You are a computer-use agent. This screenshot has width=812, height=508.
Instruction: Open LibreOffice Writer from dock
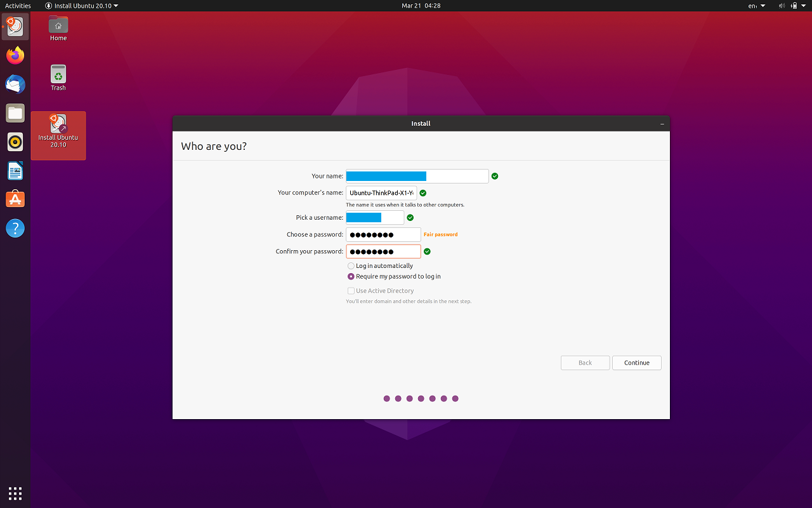[15, 170]
